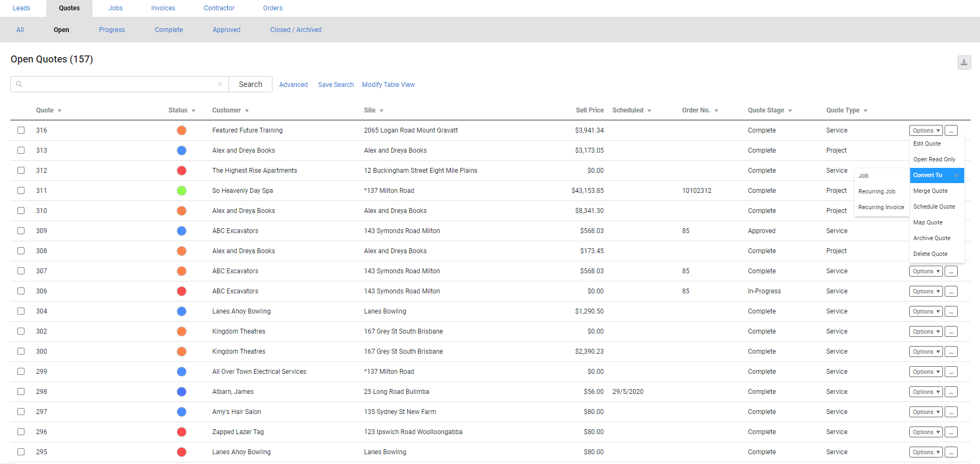Check the box for quote 309
This screenshot has width=980, height=464.
[21, 231]
